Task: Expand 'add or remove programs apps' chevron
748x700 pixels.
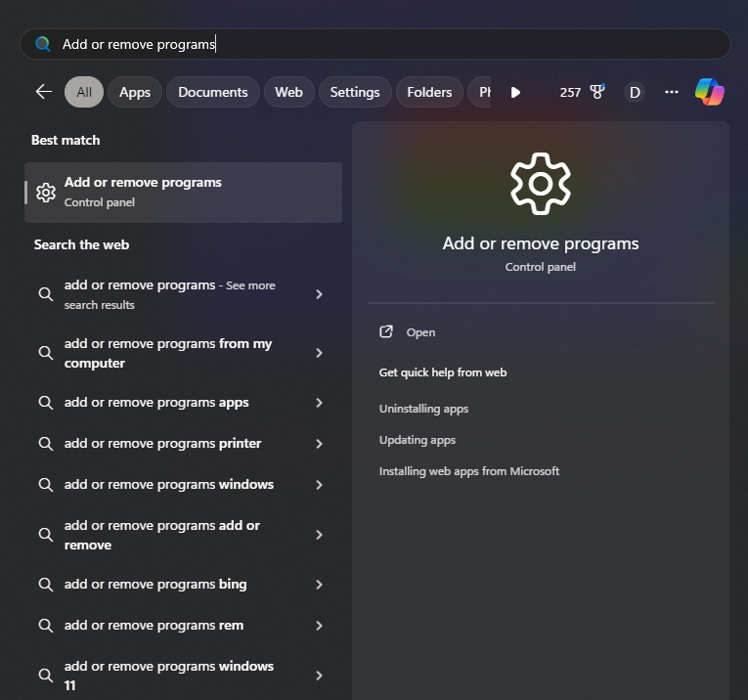Action: pos(319,403)
